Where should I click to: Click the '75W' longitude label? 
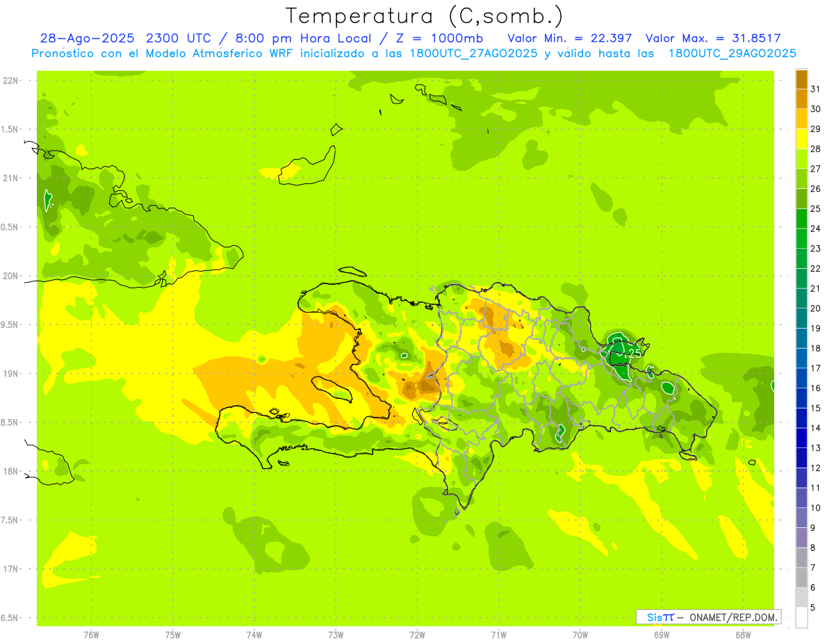click(173, 635)
